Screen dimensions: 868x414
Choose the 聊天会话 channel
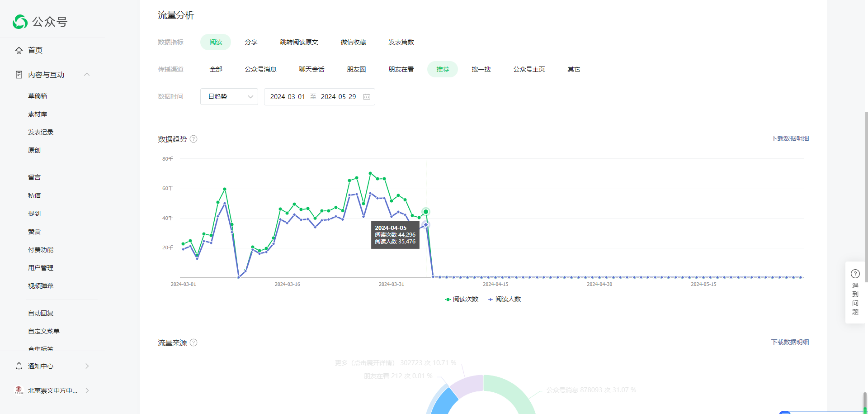tap(311, 69)
